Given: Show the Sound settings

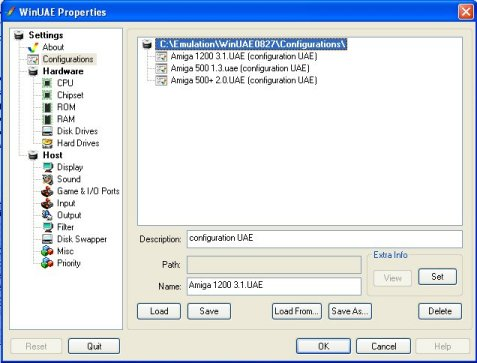Looking at the screenshot, I should [69, 179].
